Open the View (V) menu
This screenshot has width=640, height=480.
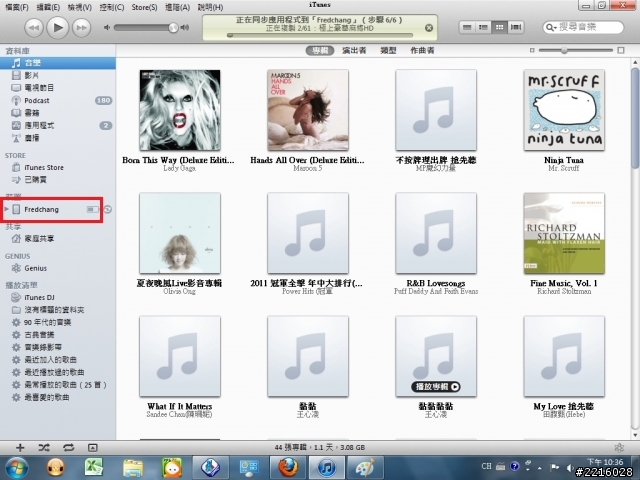(x=80, y=7)
